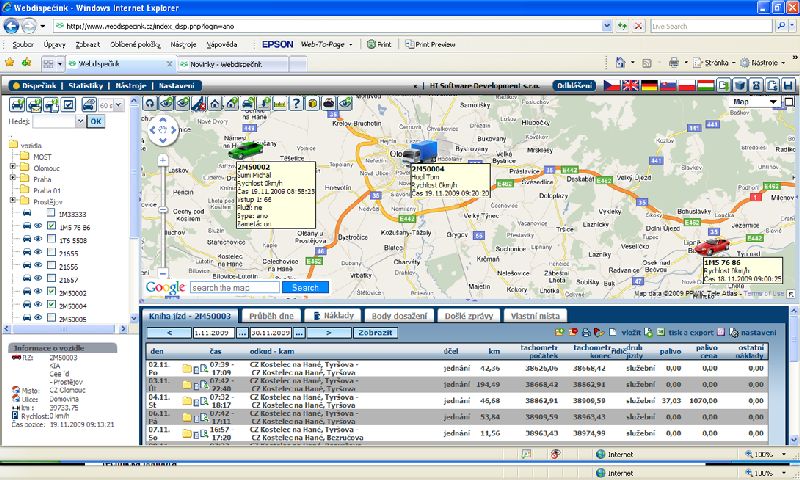Click the car-with-eye icon in left panel
This screenshot has width=800, height=480.
click(x=89, y=105)
